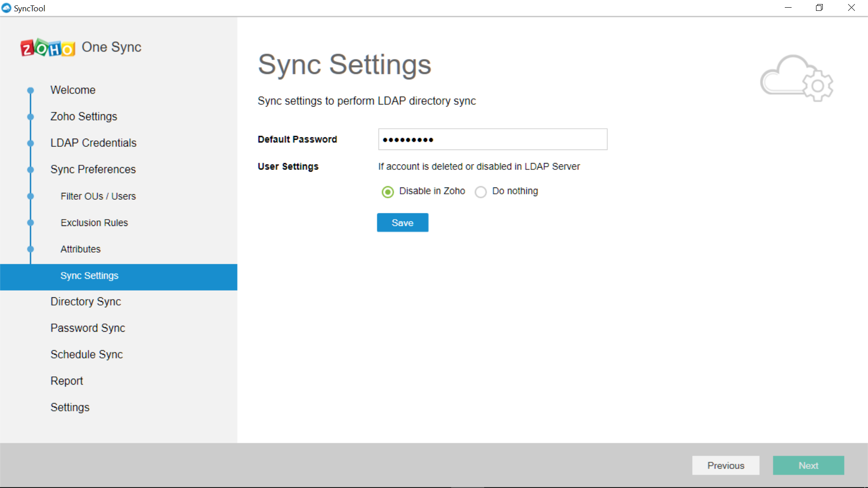Open Attributes sub-item
Screen dimensions: 868x488
pyautogui.click(x=80, y=249)
